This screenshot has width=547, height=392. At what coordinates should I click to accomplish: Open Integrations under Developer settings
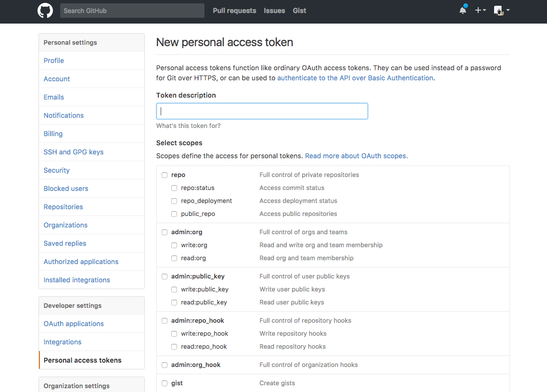click(x=92, y=342)
